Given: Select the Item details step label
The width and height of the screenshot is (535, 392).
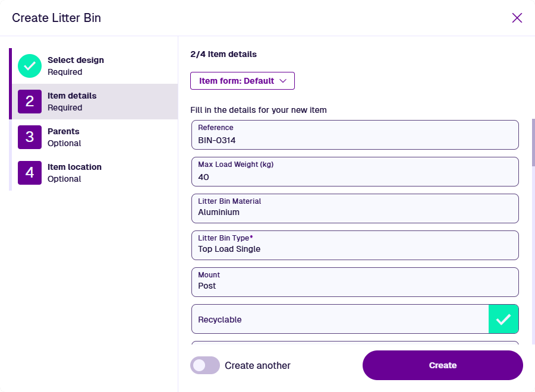Looking at the screenshot, I should point(72,96).
